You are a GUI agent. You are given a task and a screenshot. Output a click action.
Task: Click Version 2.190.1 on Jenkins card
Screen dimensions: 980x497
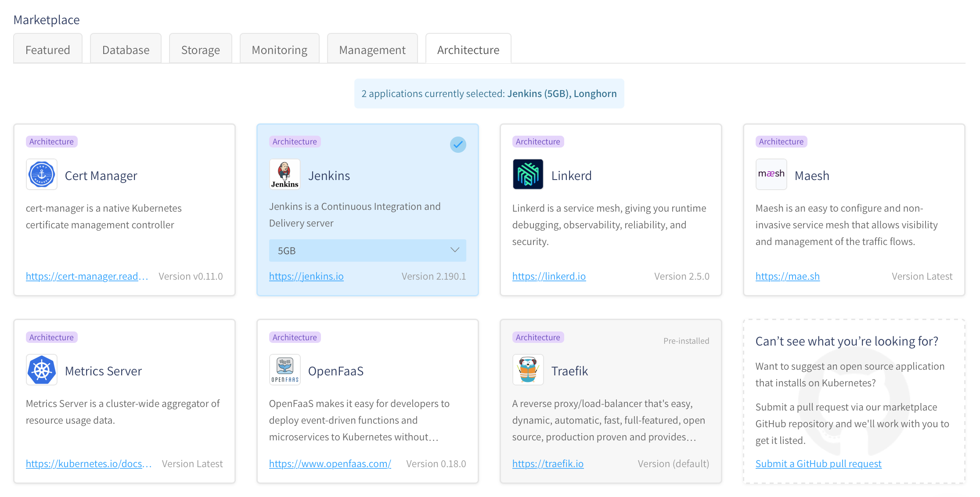click(x=434, y=276)
